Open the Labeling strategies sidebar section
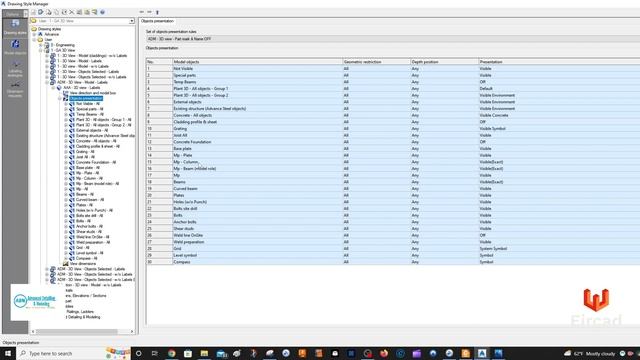This screenshot has height=360, width=640. (15, 69)
